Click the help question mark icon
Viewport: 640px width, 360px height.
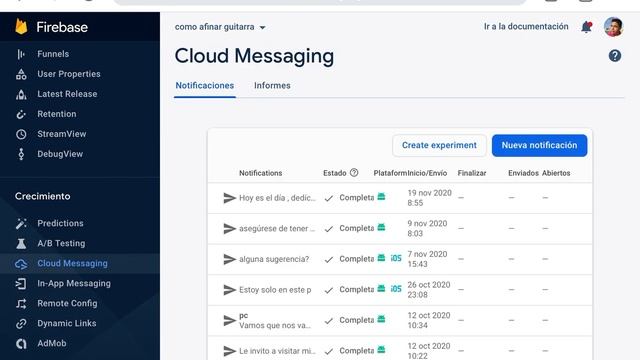click(x=615, y=56)
